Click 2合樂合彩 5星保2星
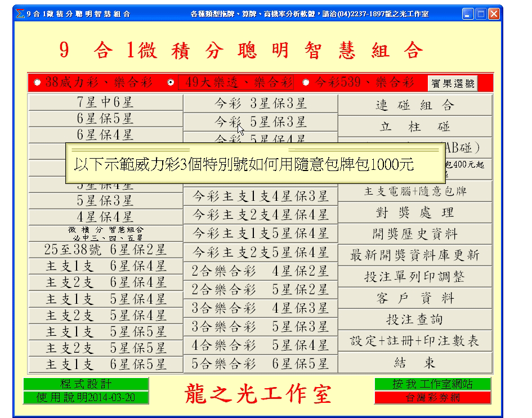 [x=261, y=289]
